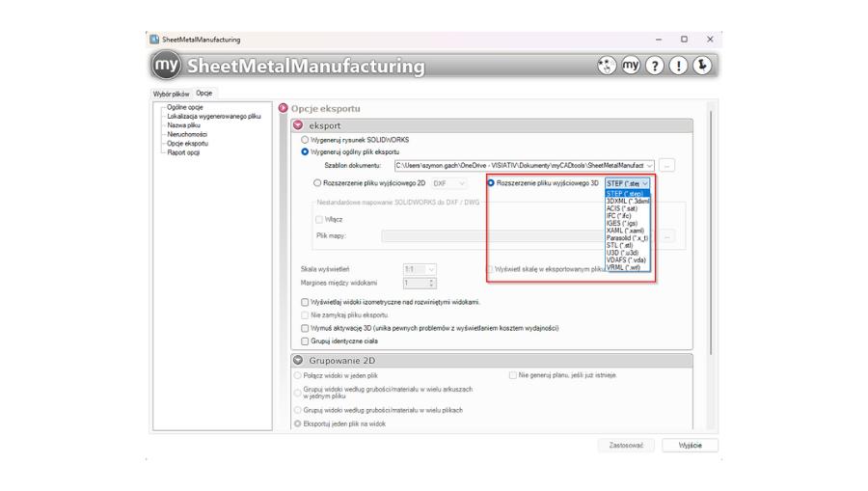Choose STL (*.stl) in the list
The image size is (868, 491).
pyautogui.click(x=627, y=245)
